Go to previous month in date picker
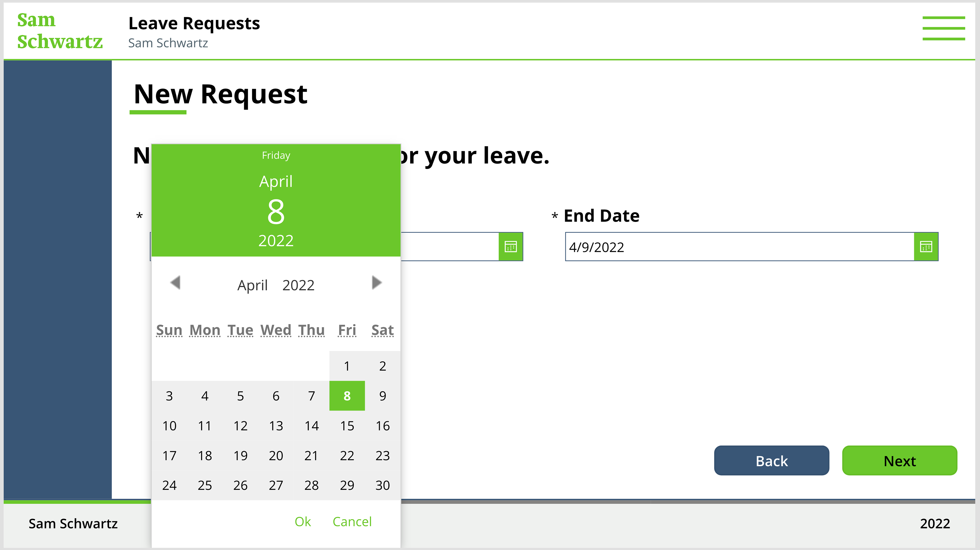 click(x=175, y=283)
